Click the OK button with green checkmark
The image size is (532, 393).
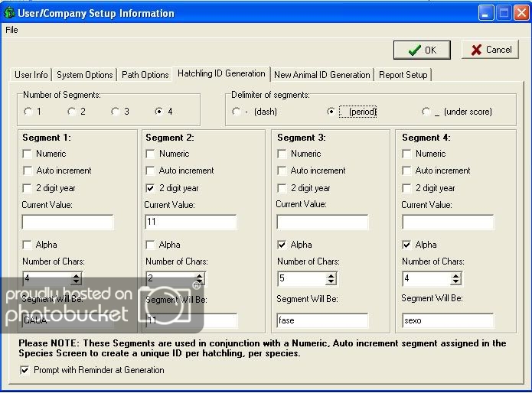422,50
